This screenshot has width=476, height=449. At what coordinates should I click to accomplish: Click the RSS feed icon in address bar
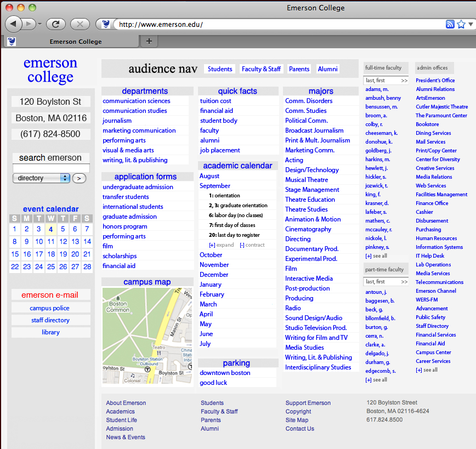point(450,24)
